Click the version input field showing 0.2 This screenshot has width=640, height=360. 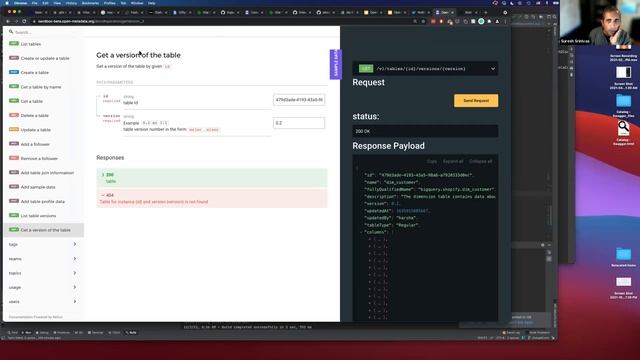point(299,123)
